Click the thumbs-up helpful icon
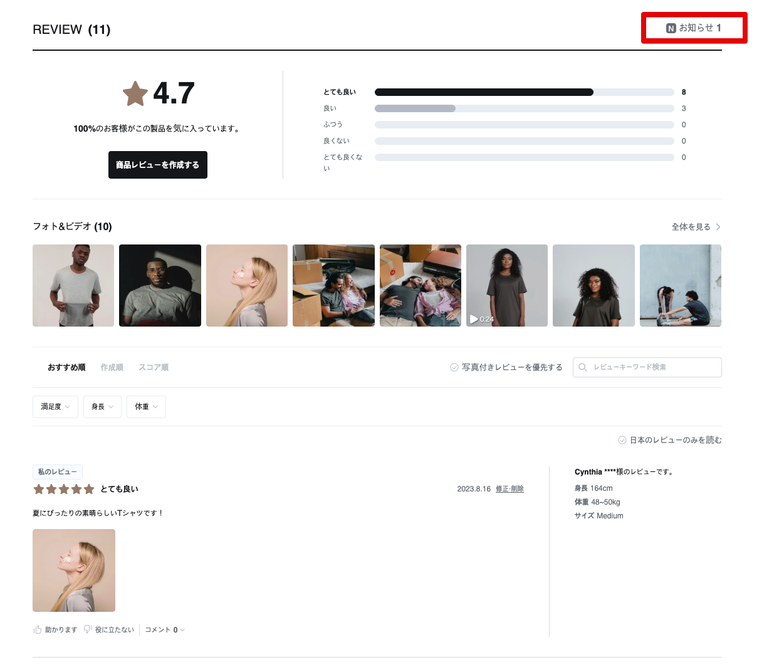The height and width of the screenshot is (672, 784). (38, 629)
